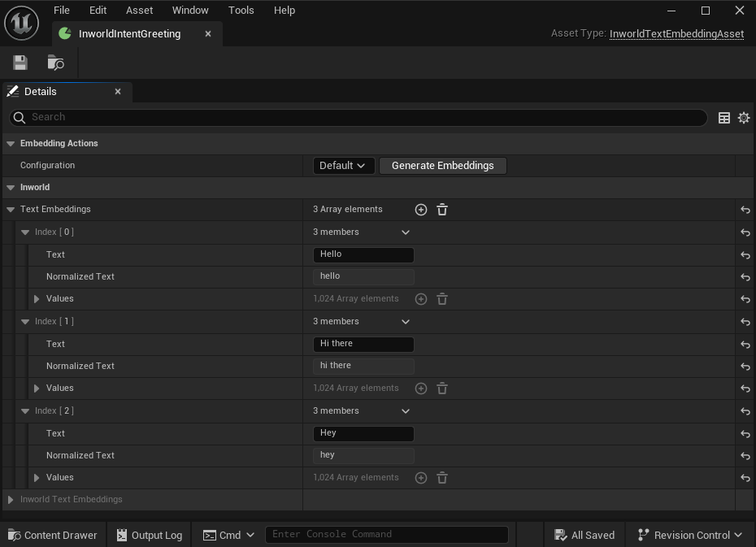Focus the Details search field
Screen dimensions: 756x547
(x=358, y=118)
